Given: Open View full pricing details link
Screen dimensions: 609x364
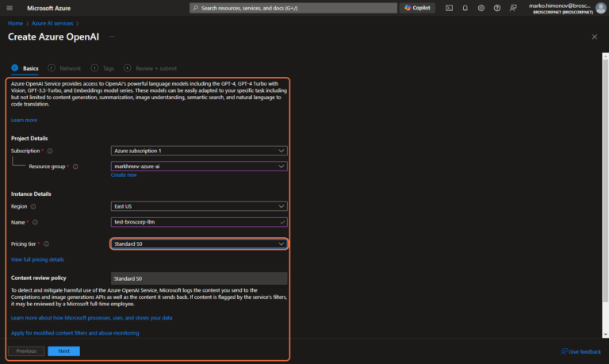Looking at the screenshot, I should (x=38, y=259).
